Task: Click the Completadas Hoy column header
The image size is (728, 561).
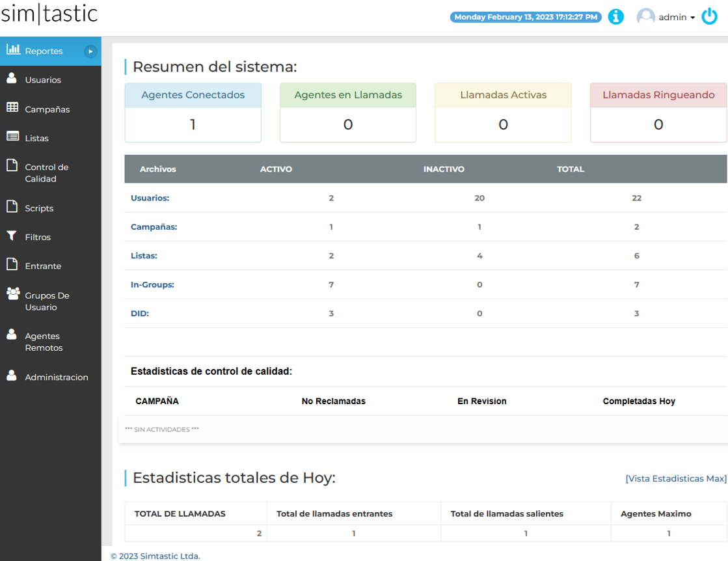Action: click(639, 402)
